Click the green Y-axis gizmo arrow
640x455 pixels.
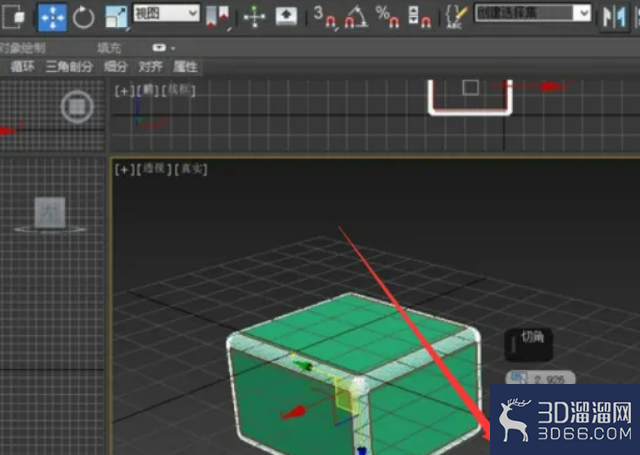click(302, 365)
